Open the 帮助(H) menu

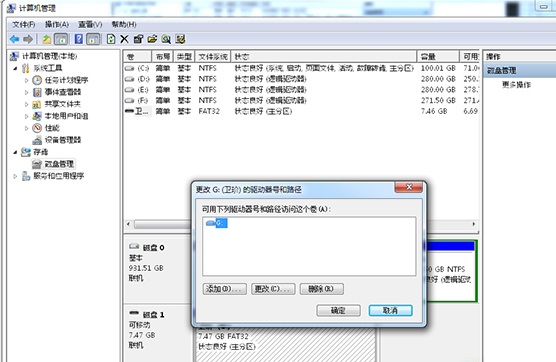pyautogui.click(x=124, y=24)
